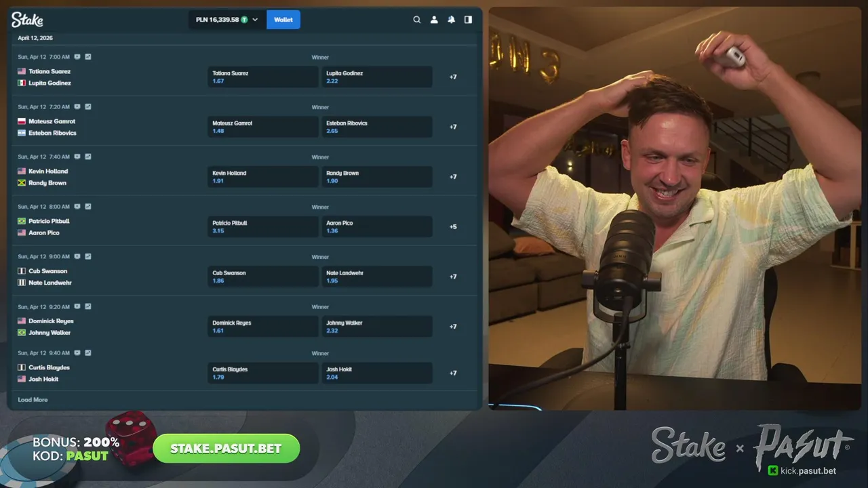
Task: Open statistics chart icon for 7:00 AM fight
Action: [x=88, y=57]
